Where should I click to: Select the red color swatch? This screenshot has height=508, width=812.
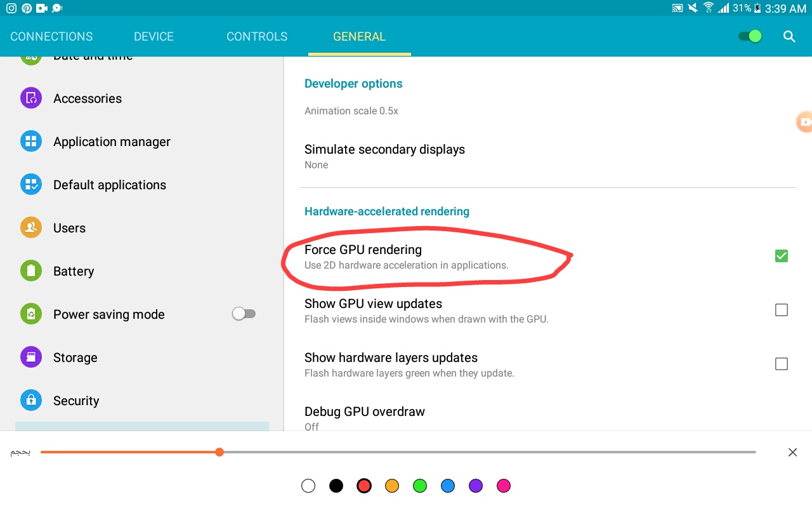pos(363,486)
